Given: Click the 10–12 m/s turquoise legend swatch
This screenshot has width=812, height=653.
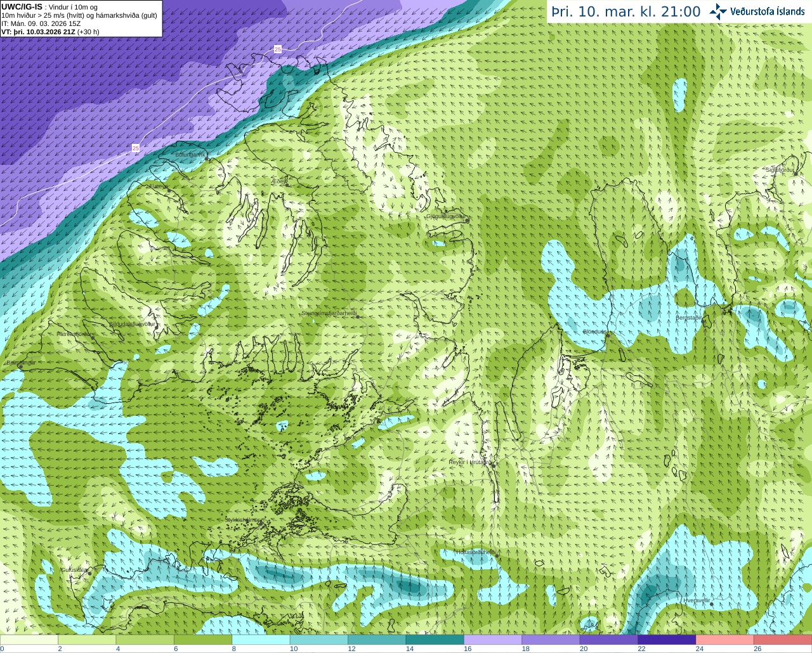Looking at the screenshot, I should (x=319, y=640).
